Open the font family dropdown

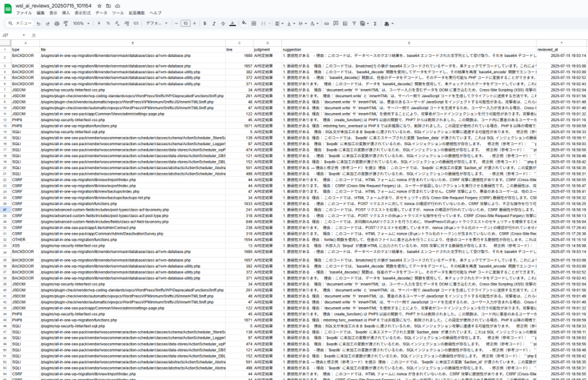tap(157, 23)
